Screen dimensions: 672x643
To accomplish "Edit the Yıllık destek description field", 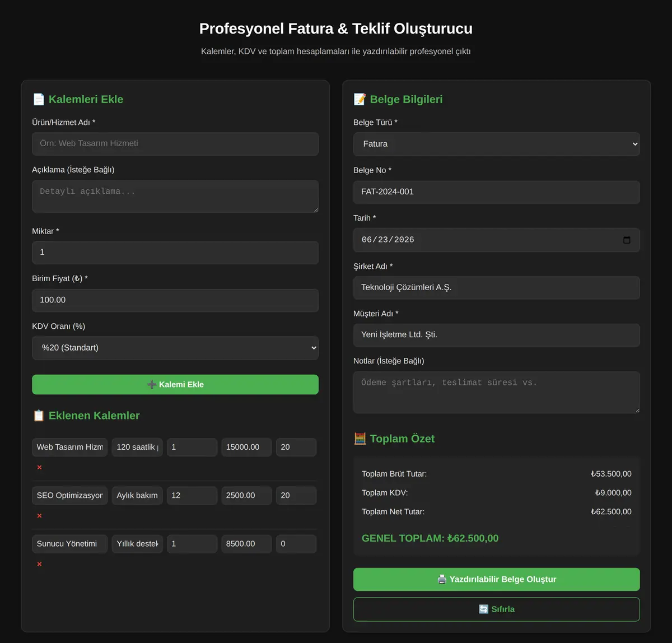I will [x=137, y=544].
